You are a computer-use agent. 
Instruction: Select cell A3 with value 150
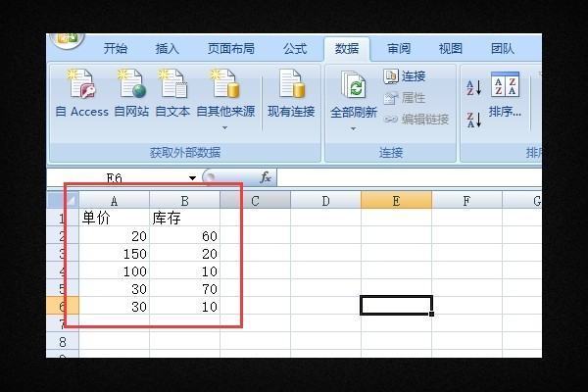(114, 253)
